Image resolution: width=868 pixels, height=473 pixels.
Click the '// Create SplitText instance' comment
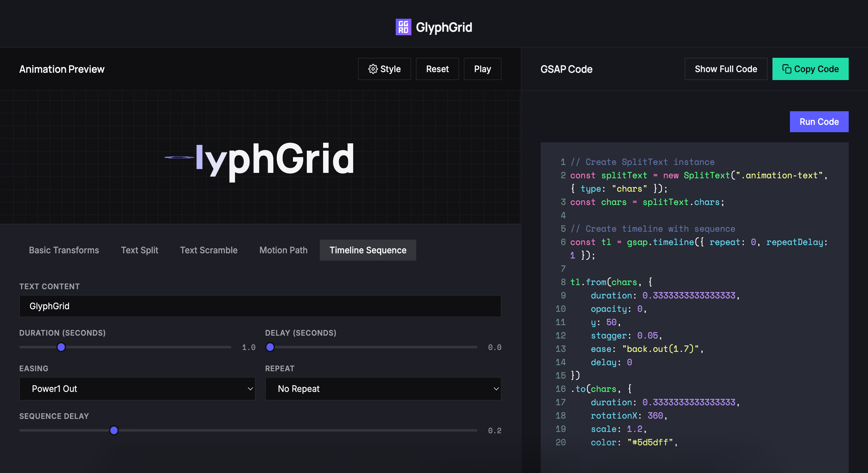point(642,162)
